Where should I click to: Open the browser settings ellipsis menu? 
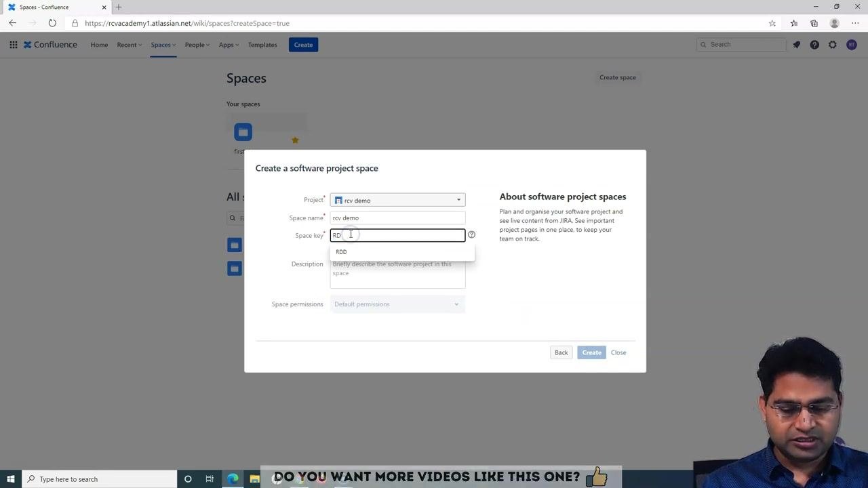(855, 23)
